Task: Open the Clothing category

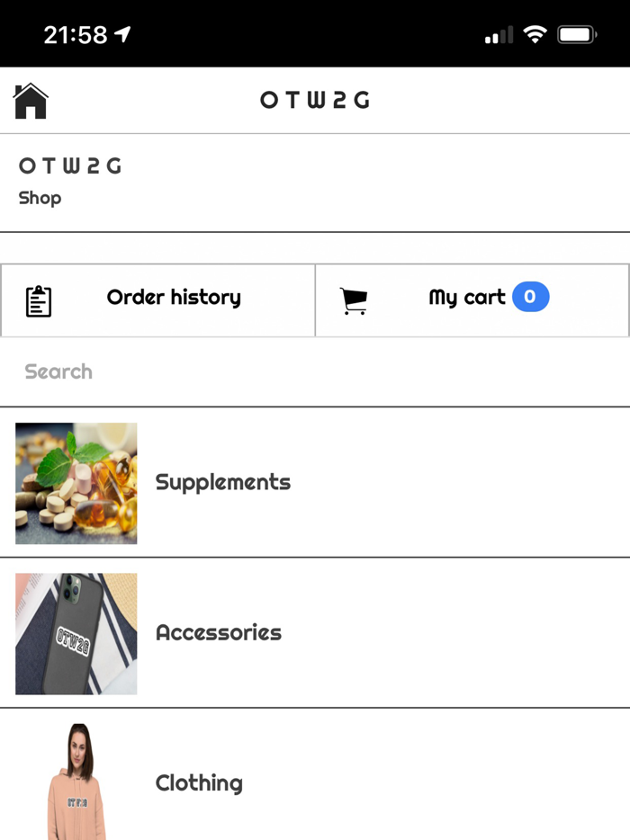Action: [x=199, y=782]
